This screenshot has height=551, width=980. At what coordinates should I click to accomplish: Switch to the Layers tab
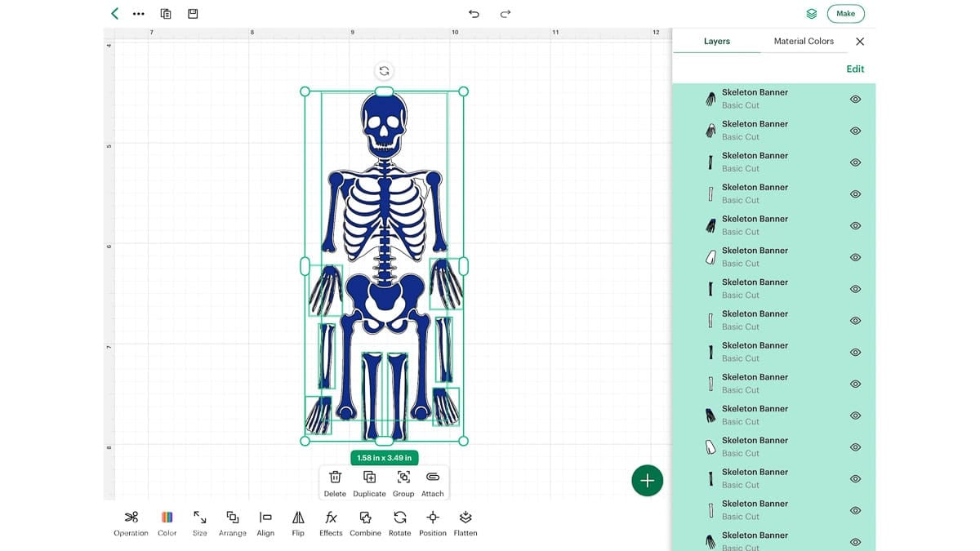717,41
